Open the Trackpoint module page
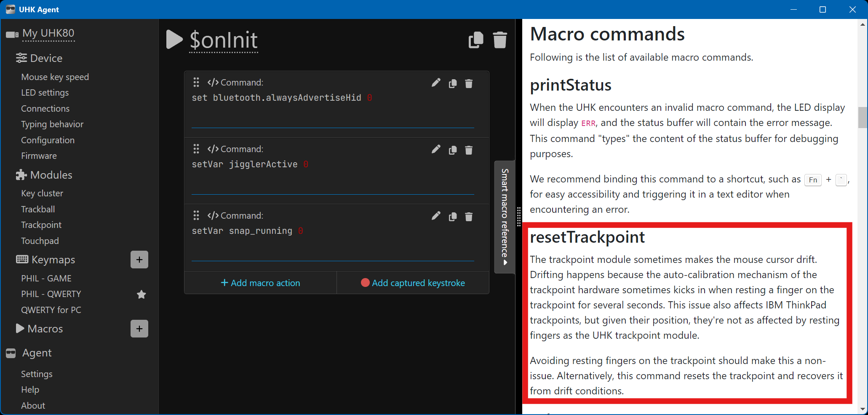Image resolution: width=868 pixels, height=415 pixels. 41,225
